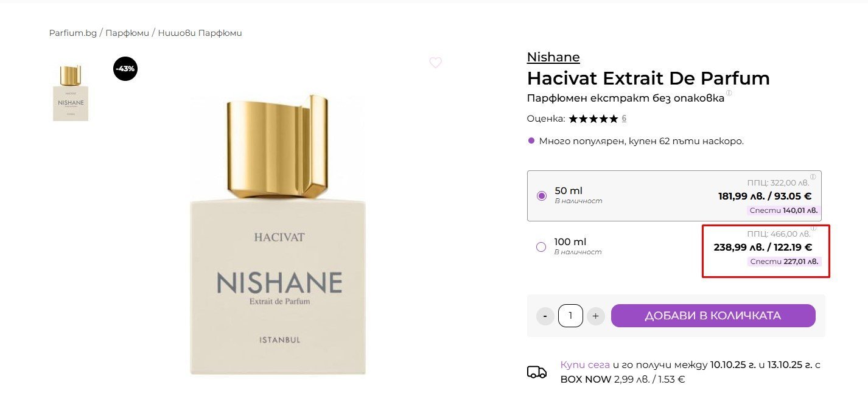868x410 pixels.
Task: Click the purple popularity dot indicator
Action: [531, 141]
